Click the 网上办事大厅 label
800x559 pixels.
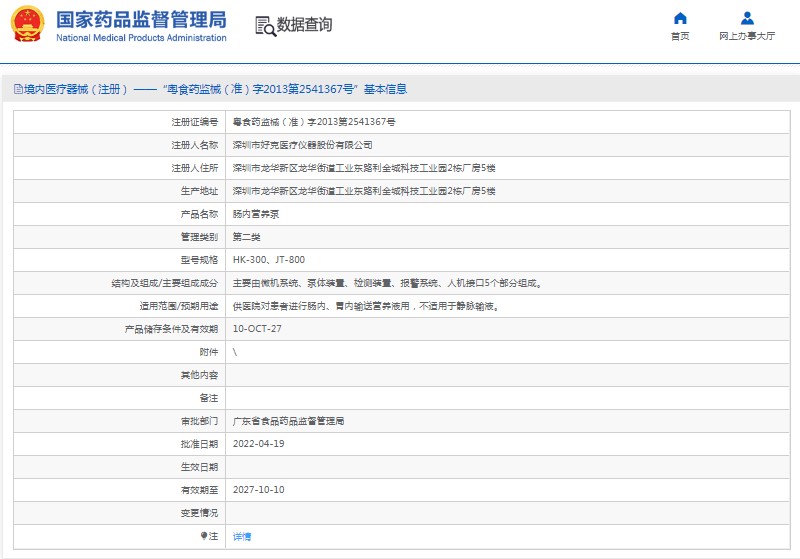click(747, 36)
